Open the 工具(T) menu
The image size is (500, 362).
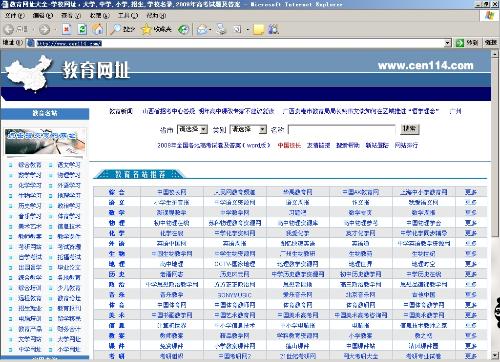(128, 15)
